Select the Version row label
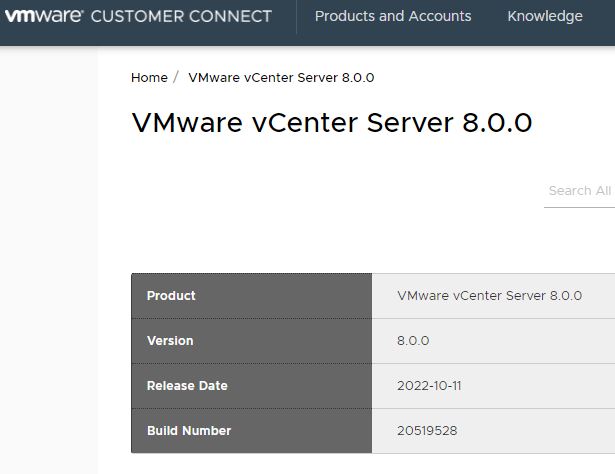The height and width of the screenshot is (474, 615). click(x=170, y=341)
